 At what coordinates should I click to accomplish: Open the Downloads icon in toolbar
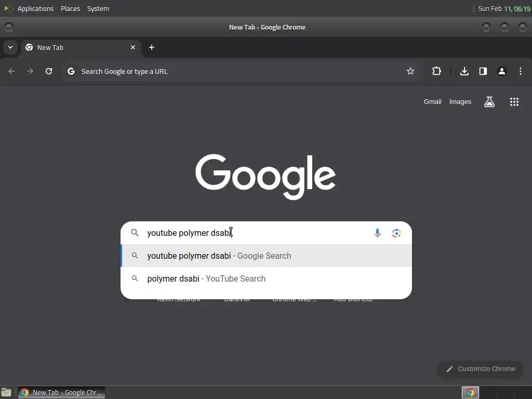tap(464, 71)
